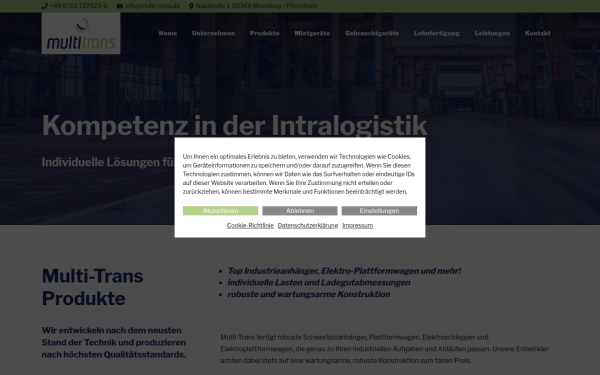Open the Kontakt menu item
The image size is (600, 375).
point(538,33)
